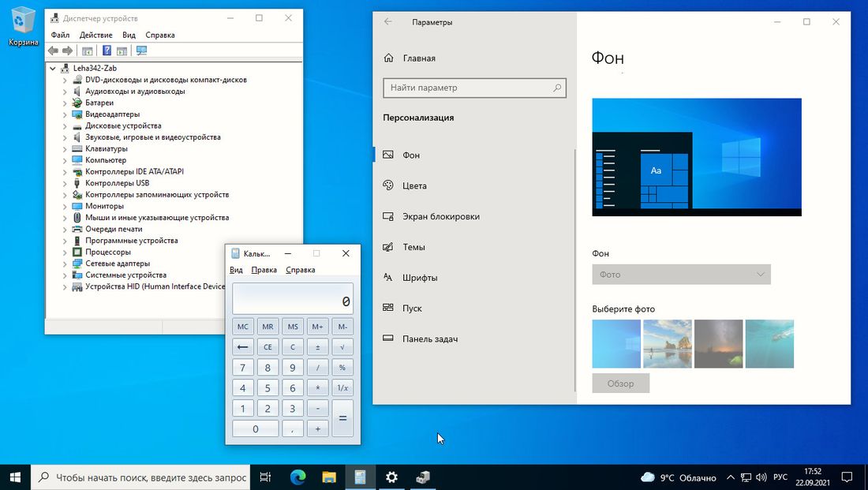Open Шрифты section in Settings sidebar
The height and width of the screenshot is (490, 868).
click(474, 278)
